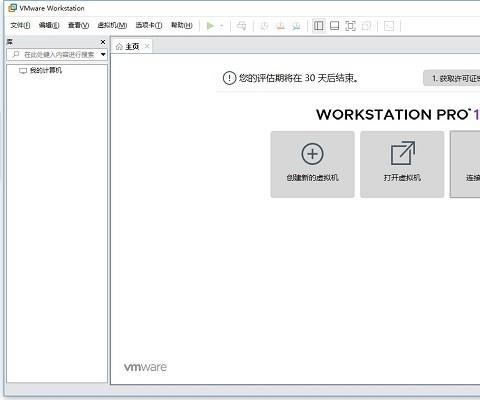
Task: Click the home icon on 主页 tab
Action: [119, 47]
